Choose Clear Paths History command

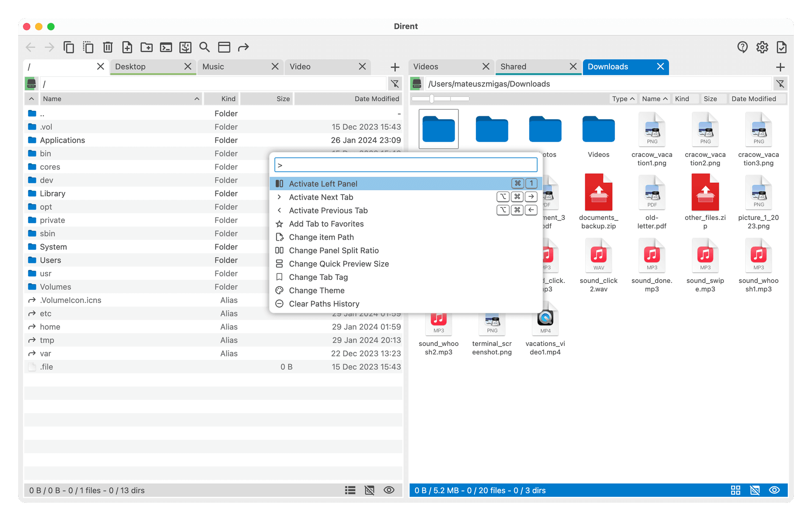406,304
